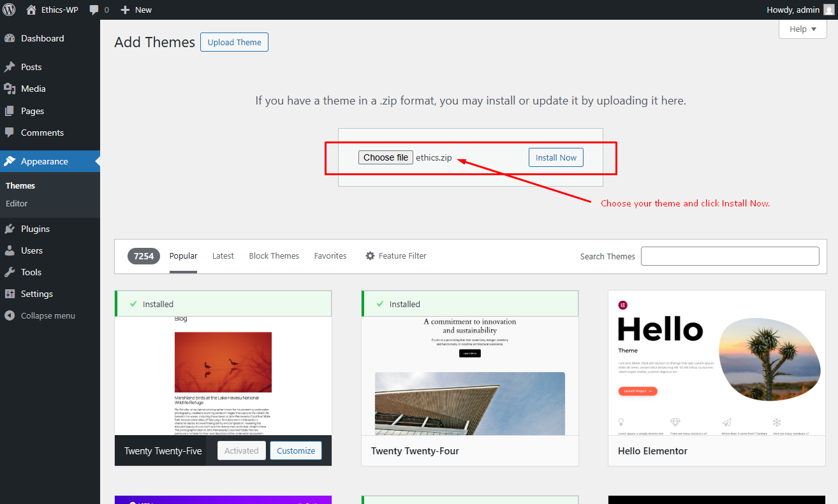Click the Hello Elementor theme name
Image resolution: width=838 pixels, height=504 pixels.
click(x=652, y=450)
